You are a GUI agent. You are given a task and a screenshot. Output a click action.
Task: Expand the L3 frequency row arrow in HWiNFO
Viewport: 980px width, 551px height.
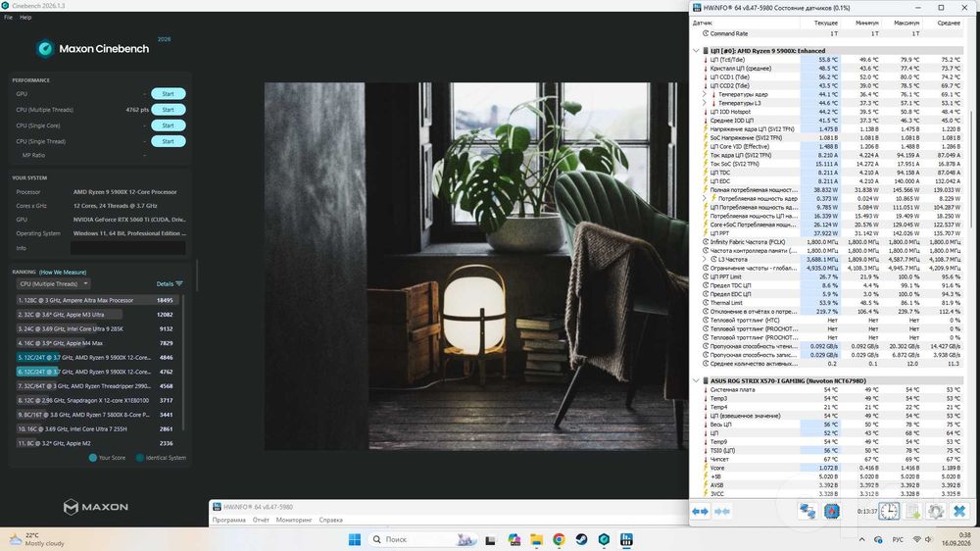pos(705,259)
